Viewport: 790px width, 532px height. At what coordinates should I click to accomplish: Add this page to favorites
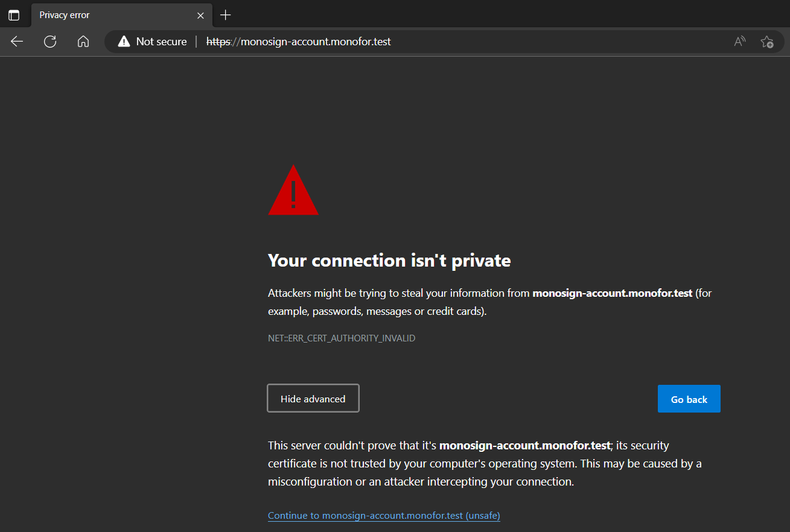pos(766,42)
